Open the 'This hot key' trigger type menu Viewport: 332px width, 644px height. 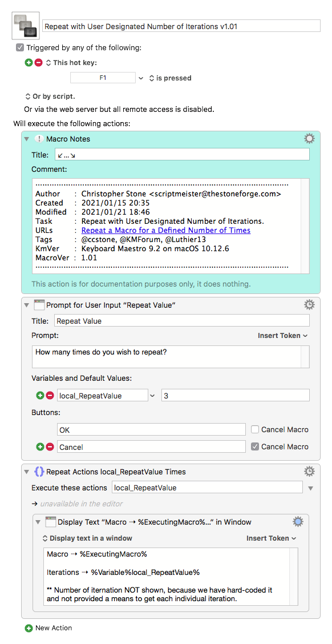71,63
